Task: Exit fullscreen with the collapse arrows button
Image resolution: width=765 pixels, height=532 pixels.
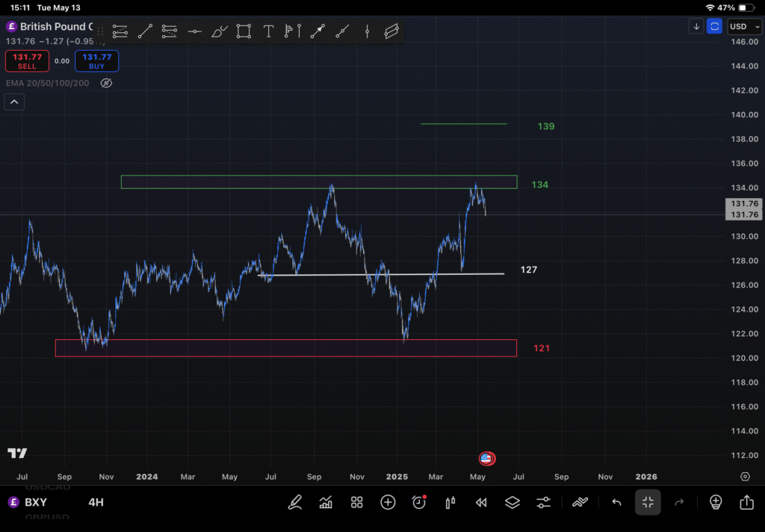Action: point(648,502)
